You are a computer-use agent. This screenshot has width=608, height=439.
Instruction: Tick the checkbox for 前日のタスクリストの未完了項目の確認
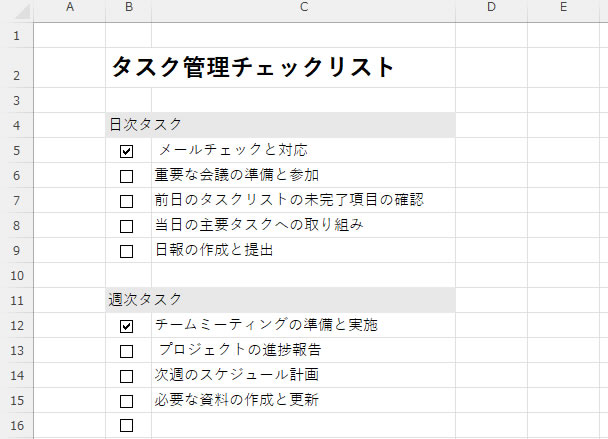tap(126, 202)
